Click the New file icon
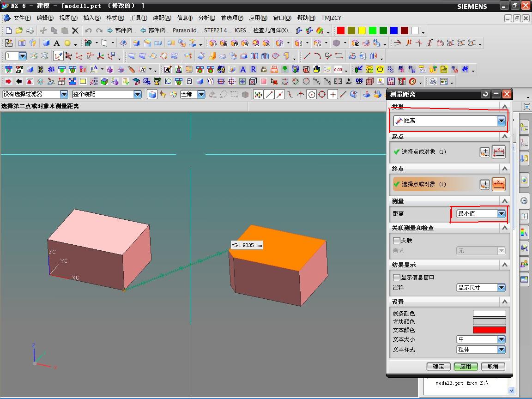532x399 pixels. pos(9,30)
